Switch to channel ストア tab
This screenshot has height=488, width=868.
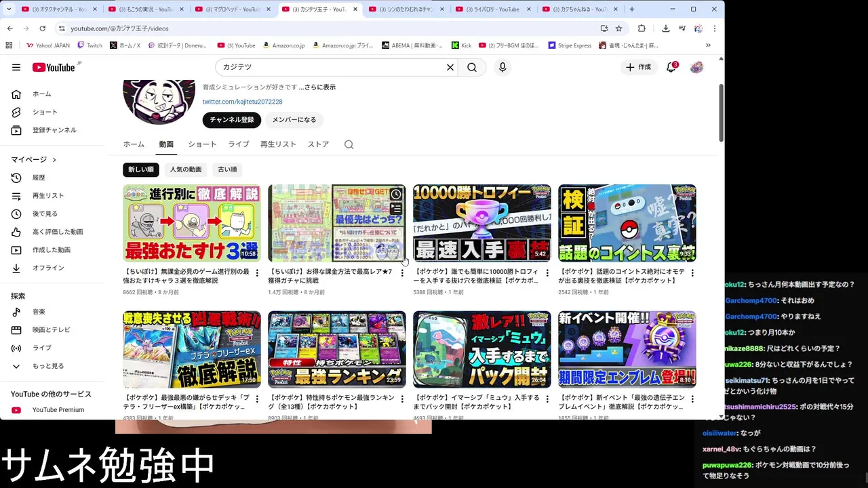pyautogui.click(x=318, y=144)
